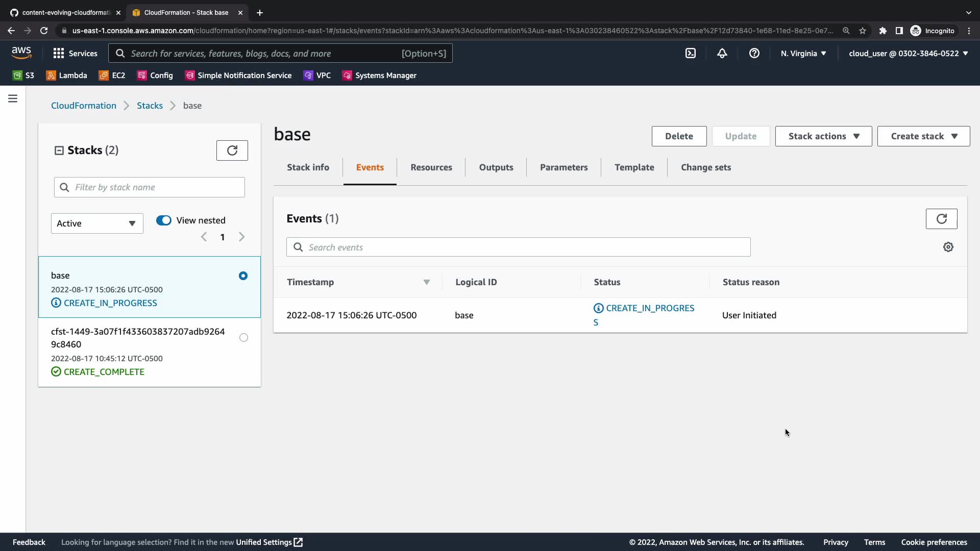
Task: Select the cfst-1449 stack radio button
Action: [x=243, y=338]
